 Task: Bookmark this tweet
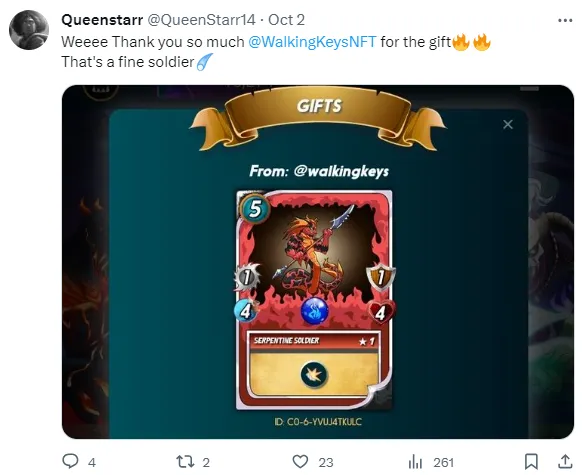click(x=531, y=462)
